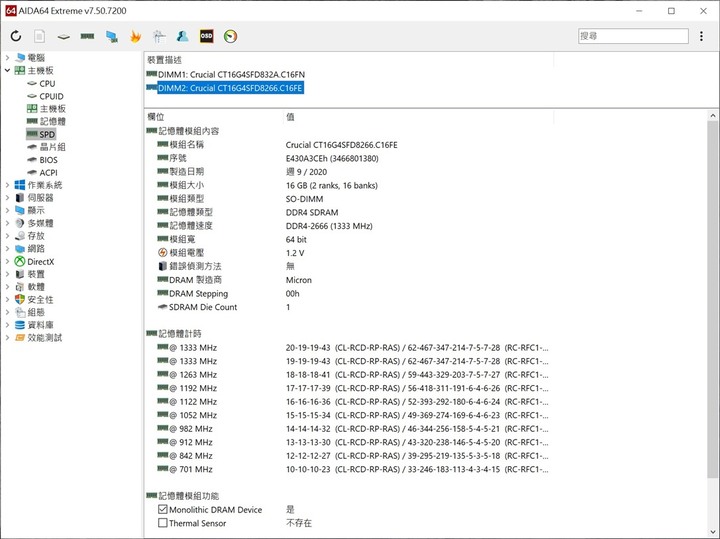This screenshot has height=539, width=720.
Task: Open the three-dot options menu
Action: pyautogui.click(x=701, y=36)
